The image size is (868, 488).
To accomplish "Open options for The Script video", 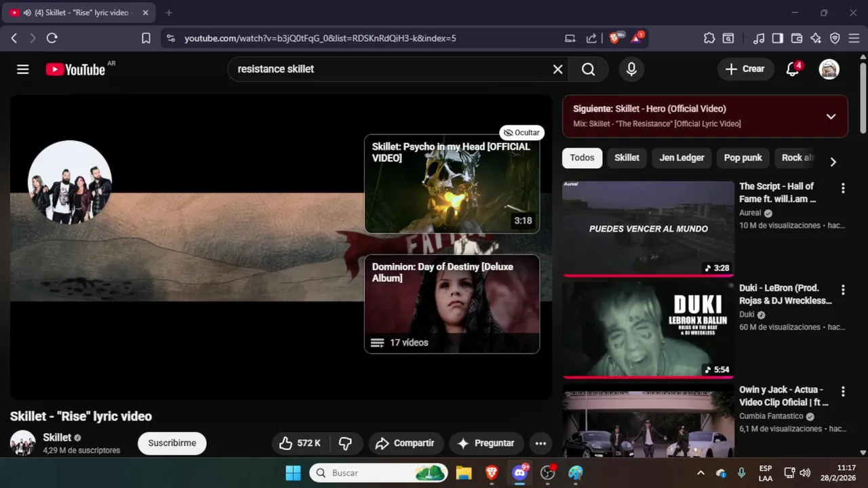I will pos(843,188).
